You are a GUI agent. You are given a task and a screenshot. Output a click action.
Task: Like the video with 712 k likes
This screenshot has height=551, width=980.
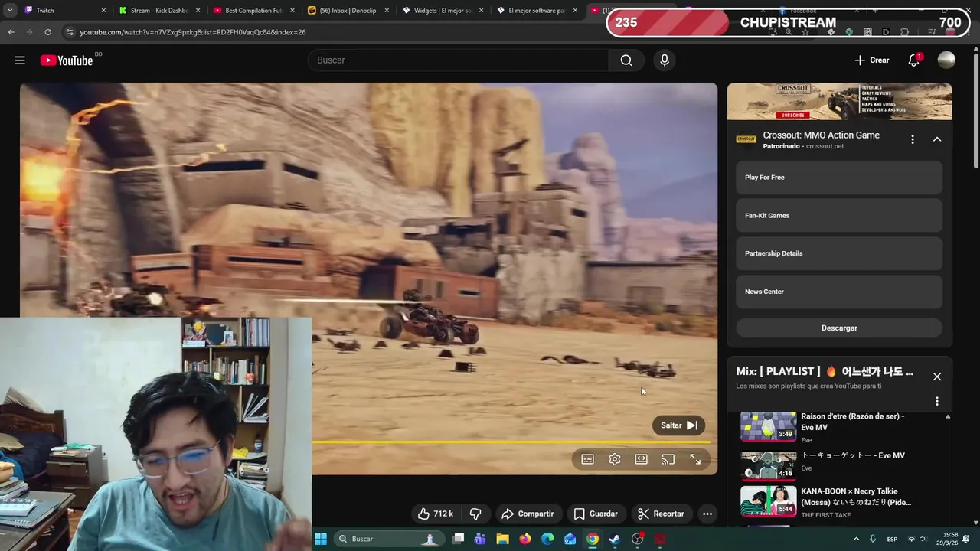coord(435,514)
